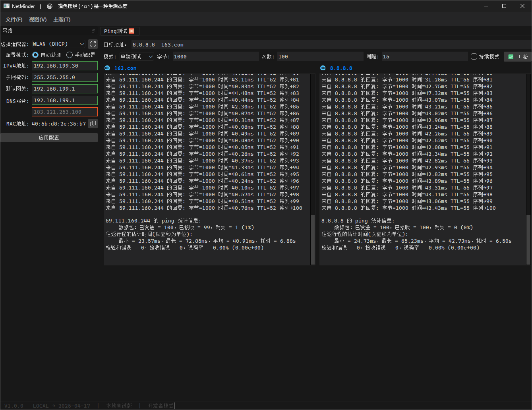The height and width of the screenshot is (410, 532).
Task: Click the smiley face icon in title bar
Action: pos(50,6)
